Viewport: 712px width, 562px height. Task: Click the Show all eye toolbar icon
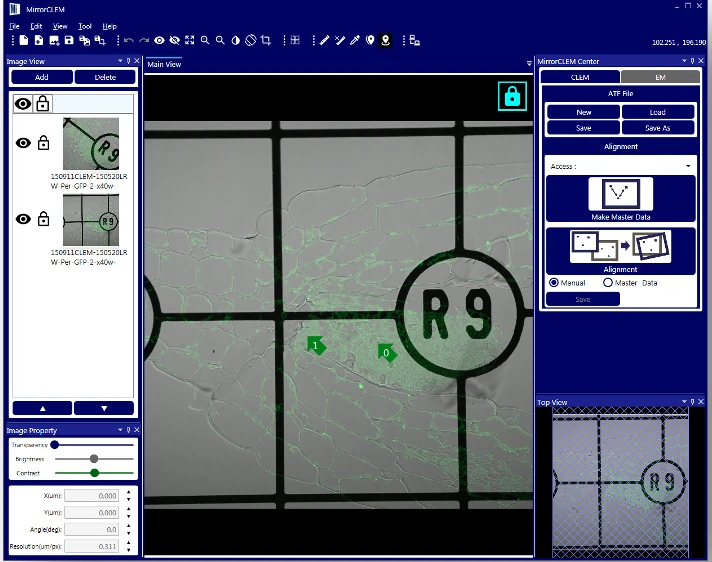[159, 40]
